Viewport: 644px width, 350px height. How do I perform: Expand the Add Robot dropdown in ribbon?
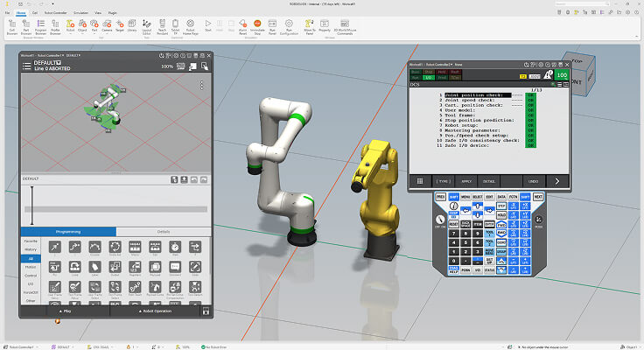pyautogui.click(x=70, y=32)
